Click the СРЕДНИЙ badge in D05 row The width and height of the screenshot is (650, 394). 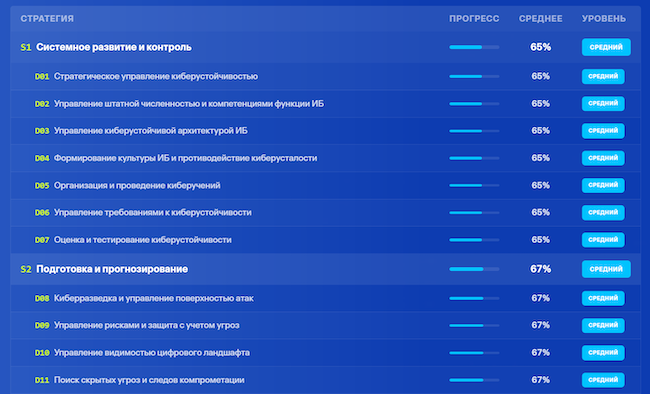(x=603, y=185)
